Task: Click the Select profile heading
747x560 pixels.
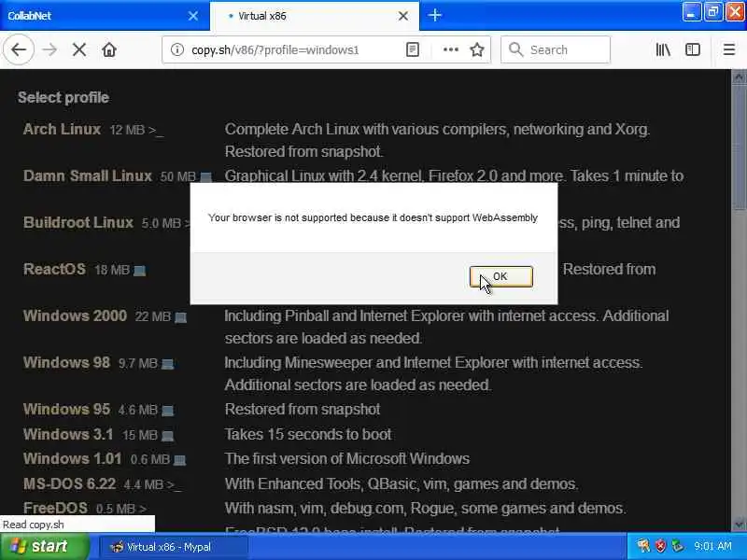Action: pyautogui.click(x=63, y=98)
